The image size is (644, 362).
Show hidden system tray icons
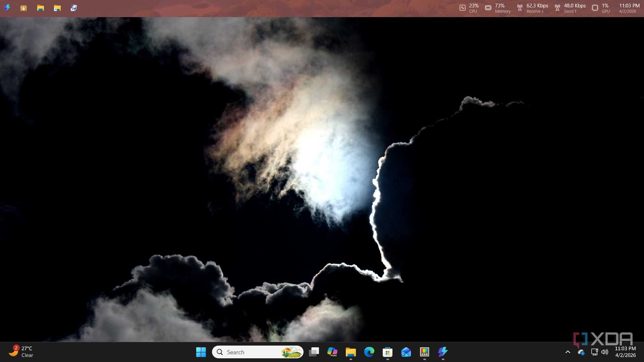pyautogui.click(x=568, y=352)
